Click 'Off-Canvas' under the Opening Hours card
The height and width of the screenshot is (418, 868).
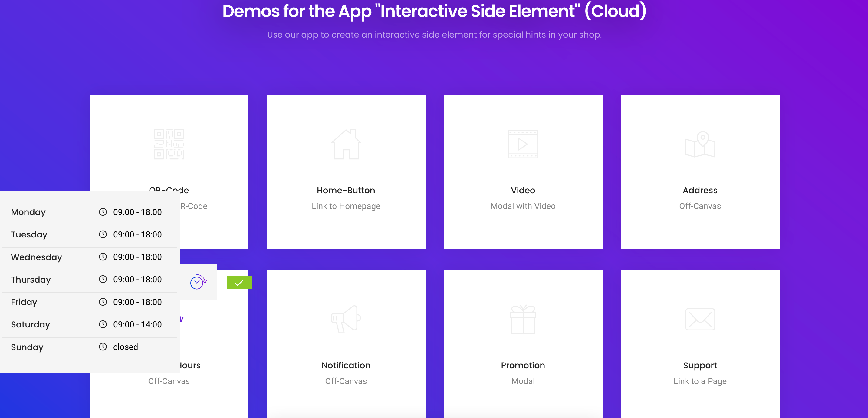coord(169,381)
